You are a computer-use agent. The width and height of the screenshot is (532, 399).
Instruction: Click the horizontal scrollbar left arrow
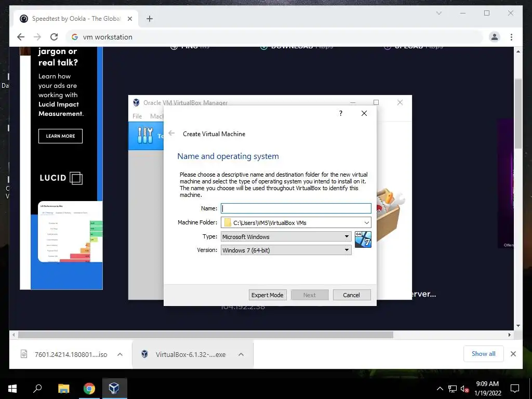tap(14, 335)
